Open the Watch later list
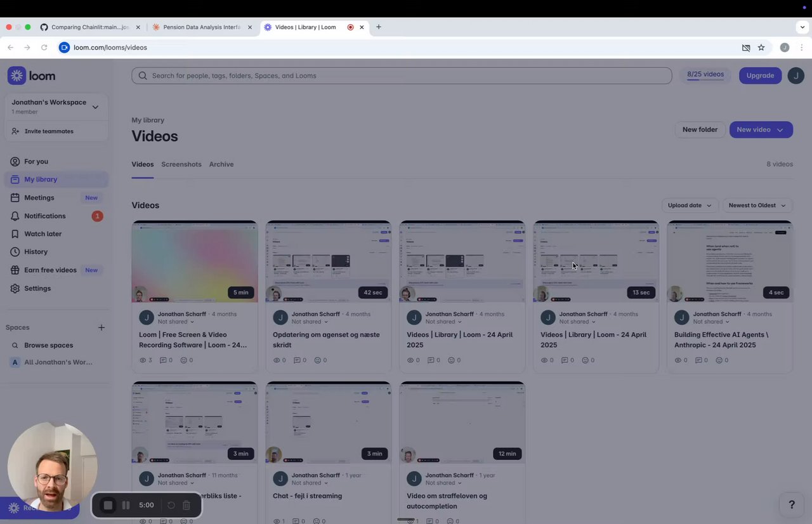This screenshot has width=812, height=524. (x=57, y=234)
